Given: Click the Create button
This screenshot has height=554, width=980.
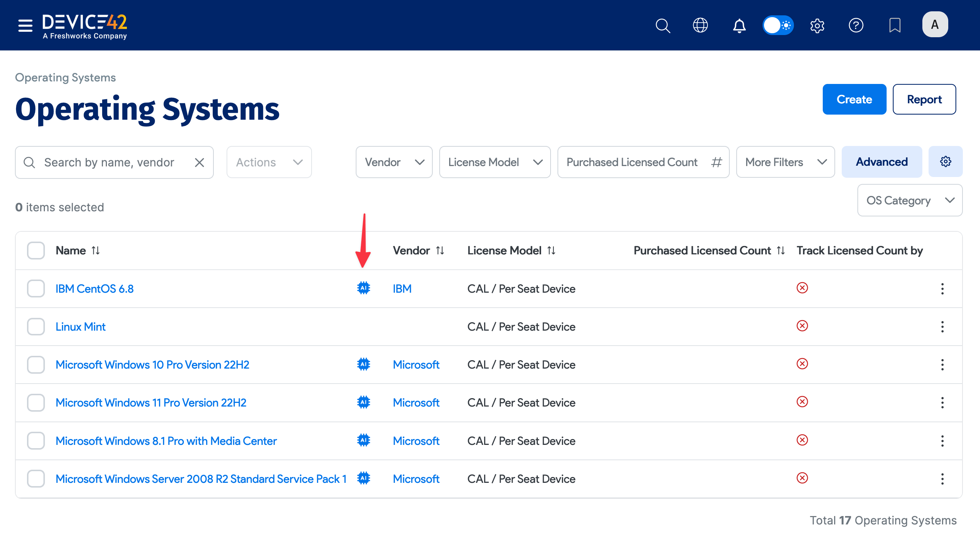Looking at the screenshot, I should pyautogui.click(x=854, y=99).
